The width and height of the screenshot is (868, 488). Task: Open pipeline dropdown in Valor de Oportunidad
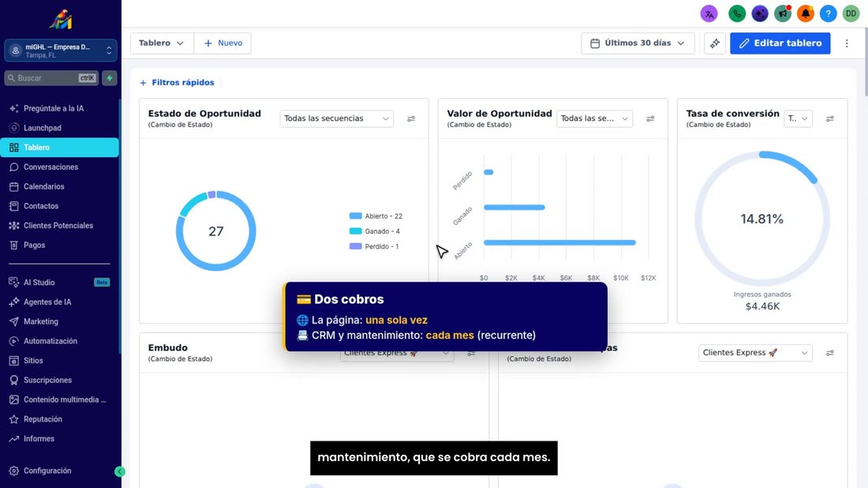(x=594, y=118)
